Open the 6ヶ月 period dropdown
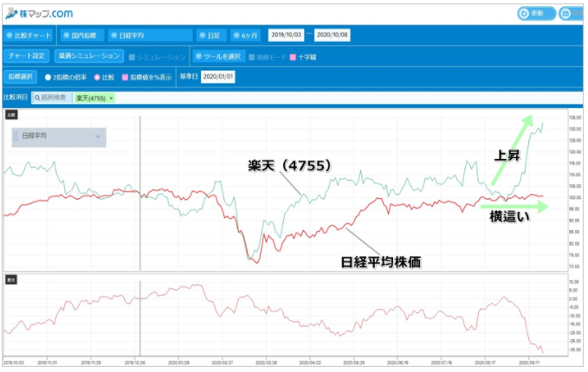This screenshot has height=372, width=588. tap(246, 35)
